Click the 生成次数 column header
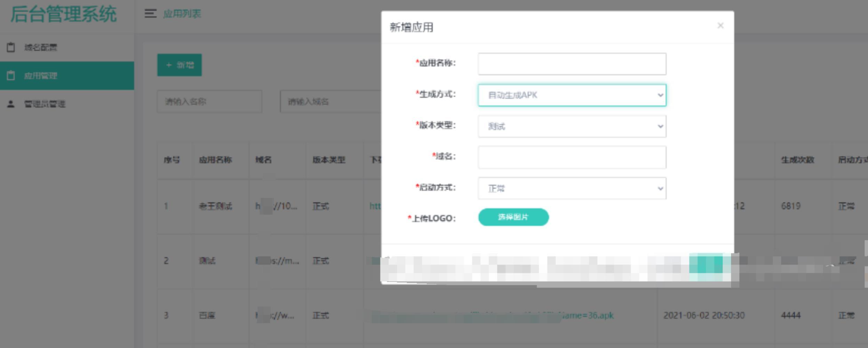The image size is (868, 348). [798, 160]
